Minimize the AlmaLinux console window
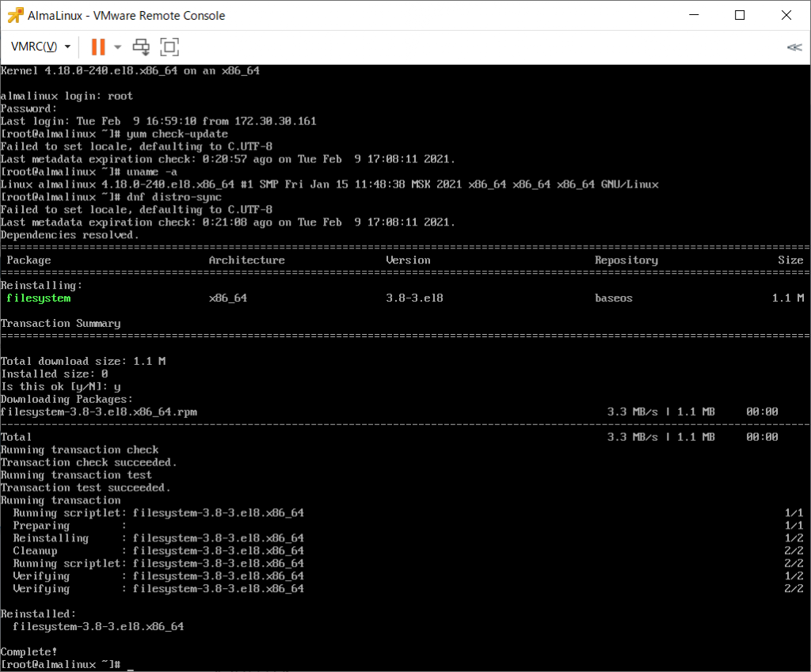This screenshot has width=811, height=672. [694, 15]
